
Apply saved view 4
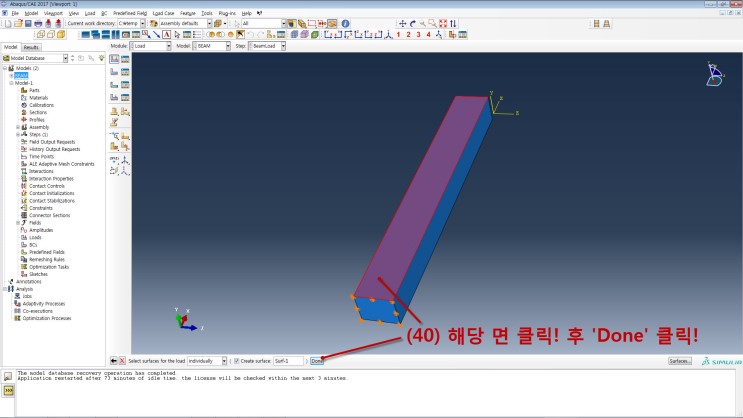pos(428,35)
